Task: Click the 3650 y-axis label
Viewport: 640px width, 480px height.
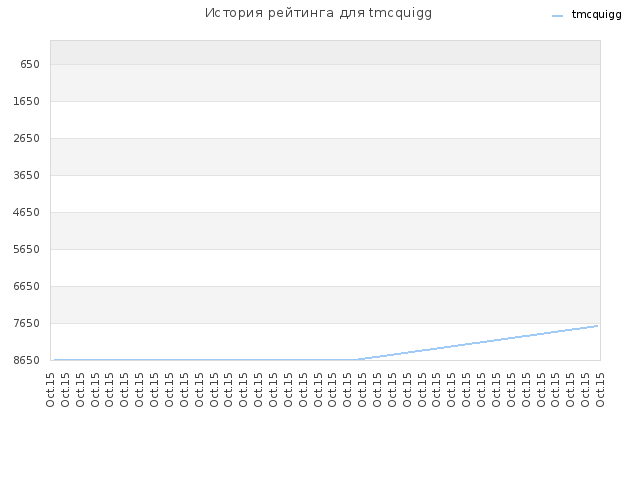Action: (x=27, y=175)
